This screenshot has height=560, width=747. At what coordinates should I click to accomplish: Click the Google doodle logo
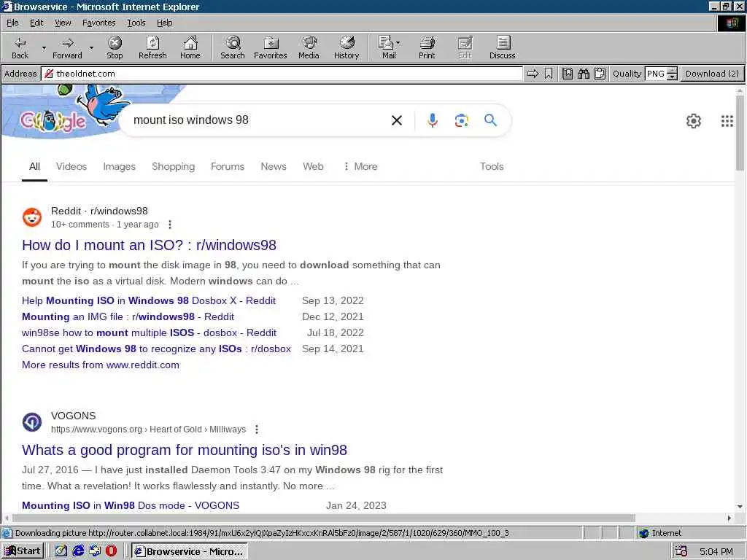pos(53,121)
